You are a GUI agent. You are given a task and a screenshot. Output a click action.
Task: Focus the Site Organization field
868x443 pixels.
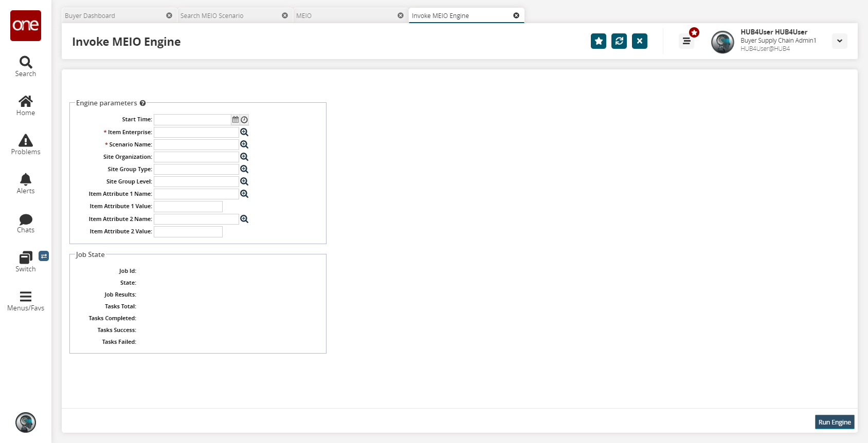[x=196, y=157]
